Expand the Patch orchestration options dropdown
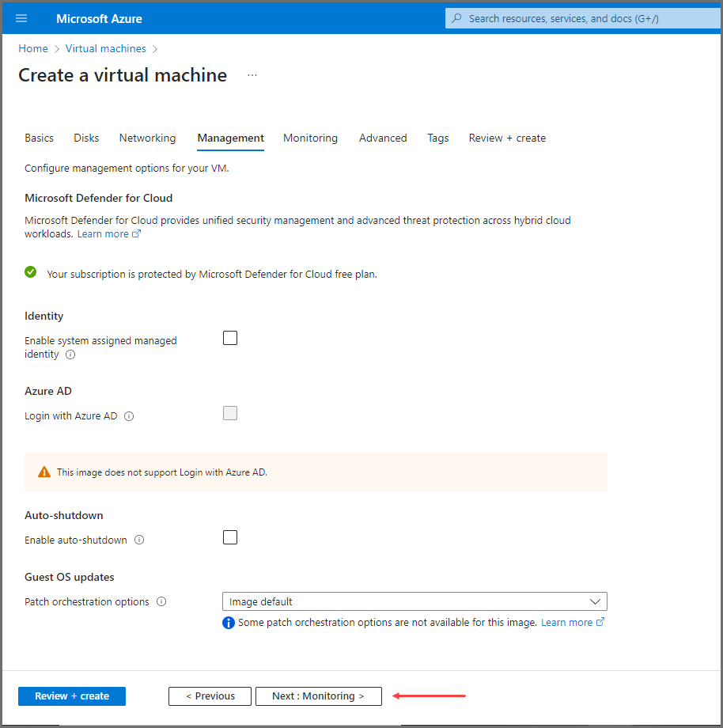Viewport: 723px width, 728px height. coord(414,602)
